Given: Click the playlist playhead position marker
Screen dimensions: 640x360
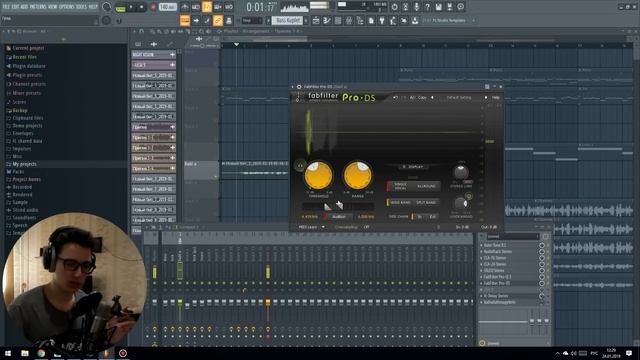Looking at the screenshot, I should (x=236, y=44).
